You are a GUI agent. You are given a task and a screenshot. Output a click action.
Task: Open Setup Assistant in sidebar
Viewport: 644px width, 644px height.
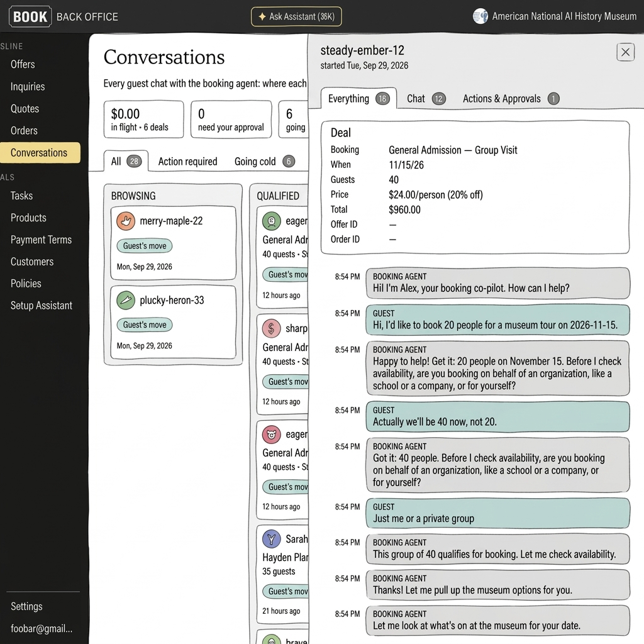coord(41,306)
